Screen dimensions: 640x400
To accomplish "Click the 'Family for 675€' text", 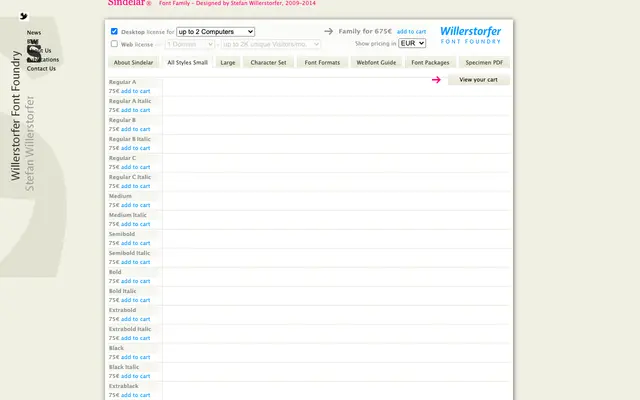I will [x=365, y=31].
